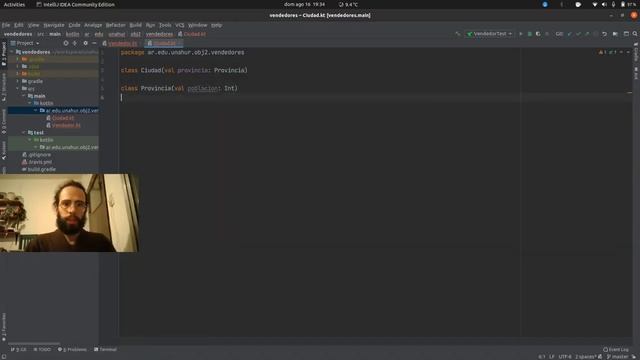Toggle the Structure tool window sidebar tab

point(4,87)
